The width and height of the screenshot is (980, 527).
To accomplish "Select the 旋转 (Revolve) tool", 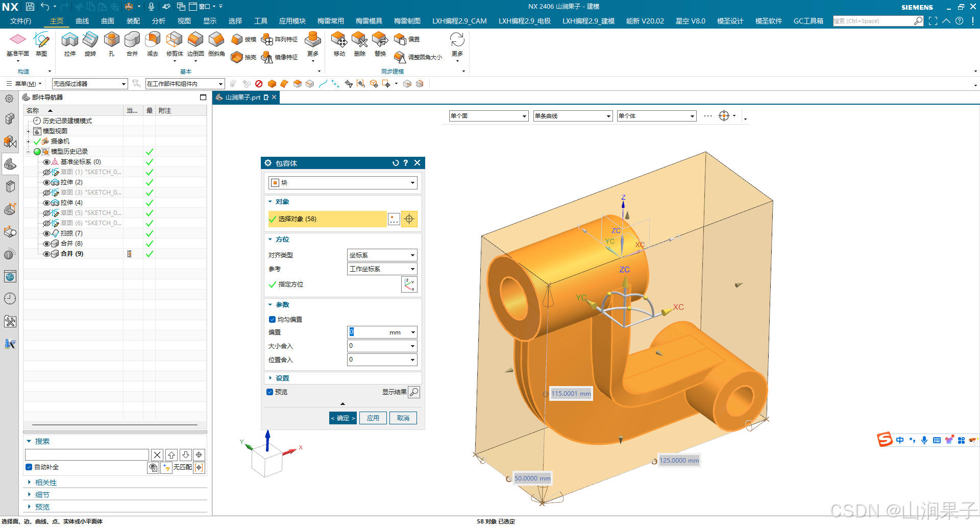I will (90, 43).
